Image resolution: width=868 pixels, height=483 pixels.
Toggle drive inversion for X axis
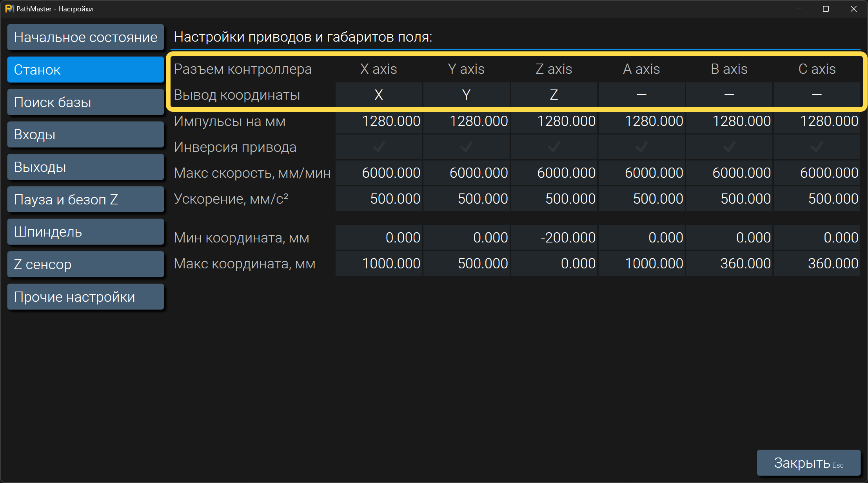(x=378, y=147)
